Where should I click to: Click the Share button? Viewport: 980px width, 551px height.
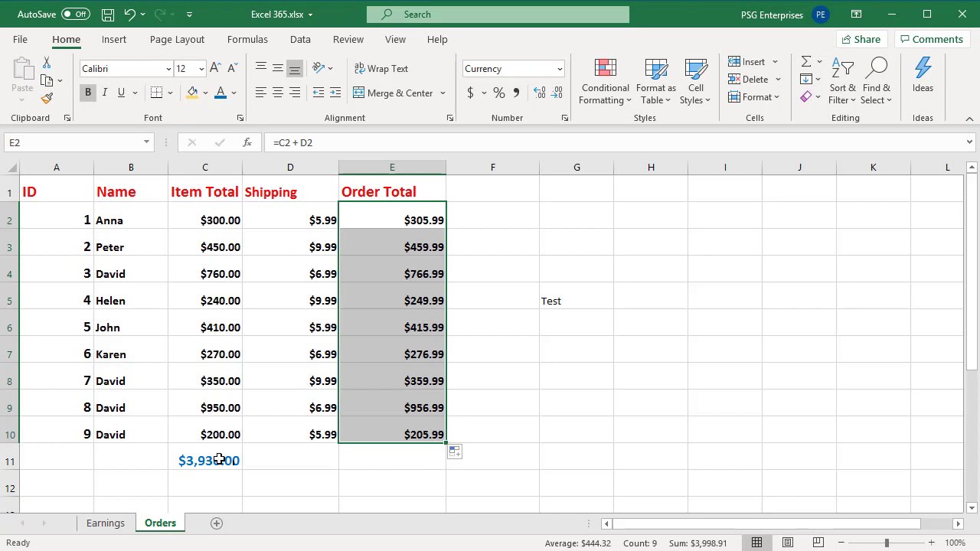[861, 39]
